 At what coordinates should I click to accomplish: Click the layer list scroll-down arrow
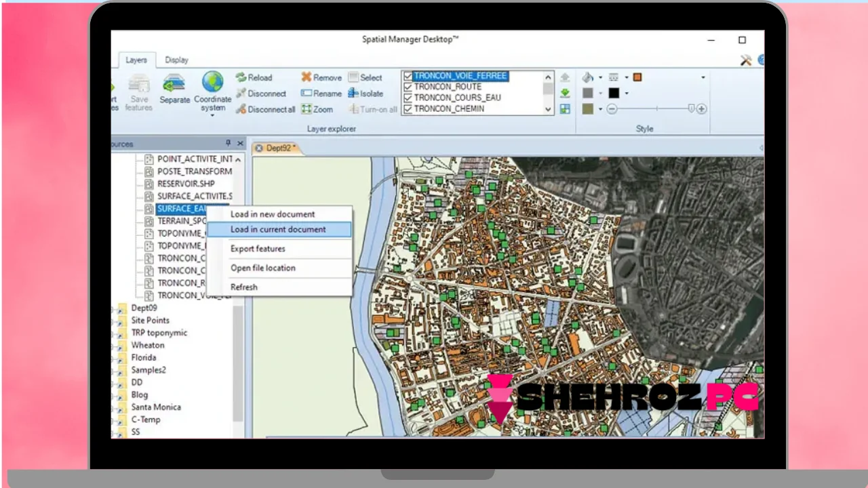(548, 108)
